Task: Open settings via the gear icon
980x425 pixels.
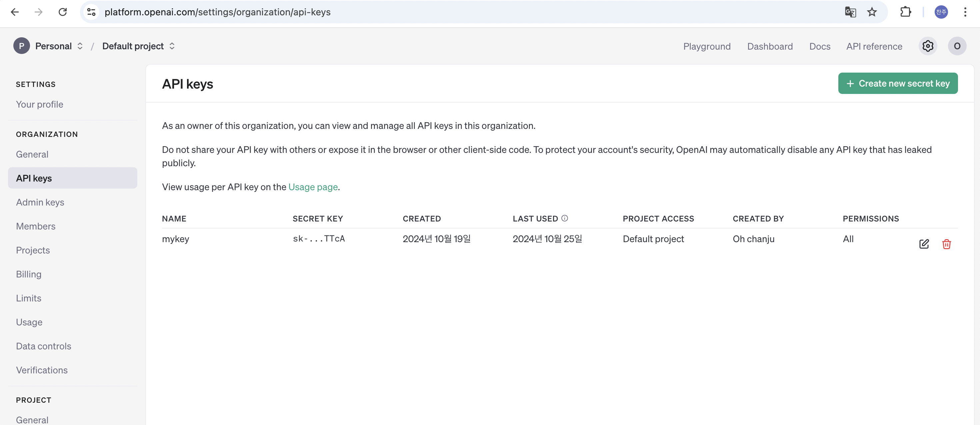Action: click(x=927, y=46)
